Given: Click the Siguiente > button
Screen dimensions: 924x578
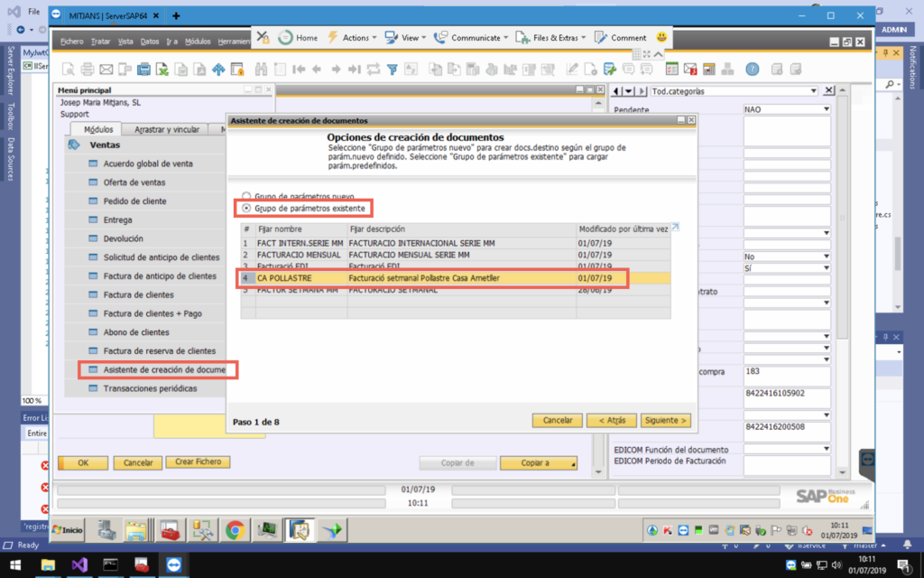Looking at the screenshot, I should tap(665, 421).
